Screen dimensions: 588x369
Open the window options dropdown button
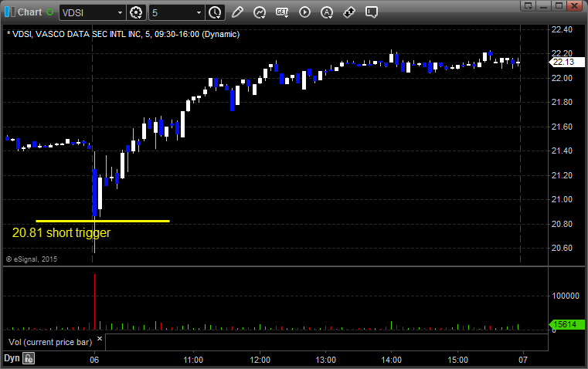pyautogui.click(x=529, y=5)
